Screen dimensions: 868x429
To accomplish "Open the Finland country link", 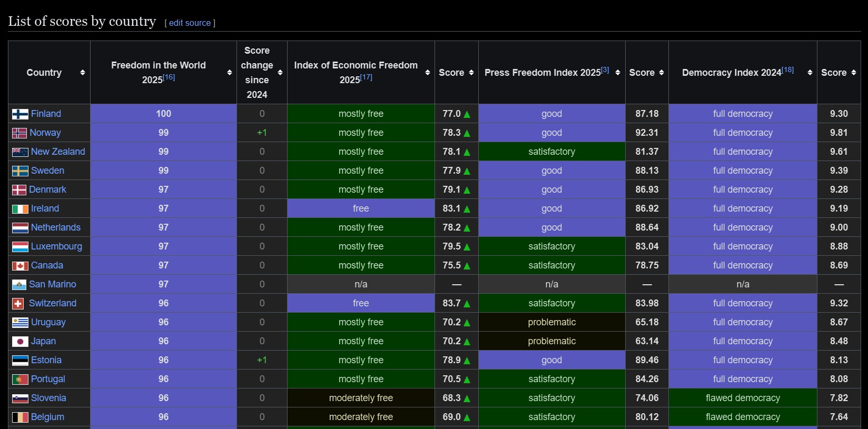I will tap(46, 114).
